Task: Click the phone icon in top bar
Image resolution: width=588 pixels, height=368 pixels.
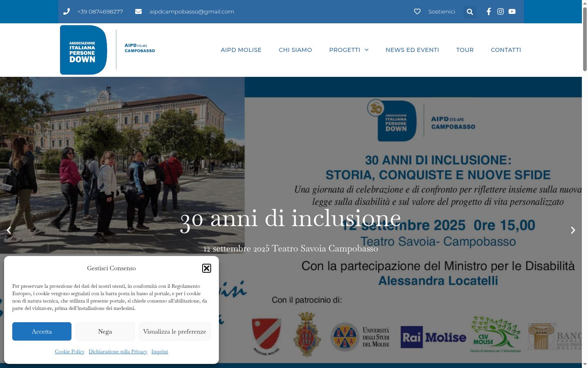Action: click(67, 11)
